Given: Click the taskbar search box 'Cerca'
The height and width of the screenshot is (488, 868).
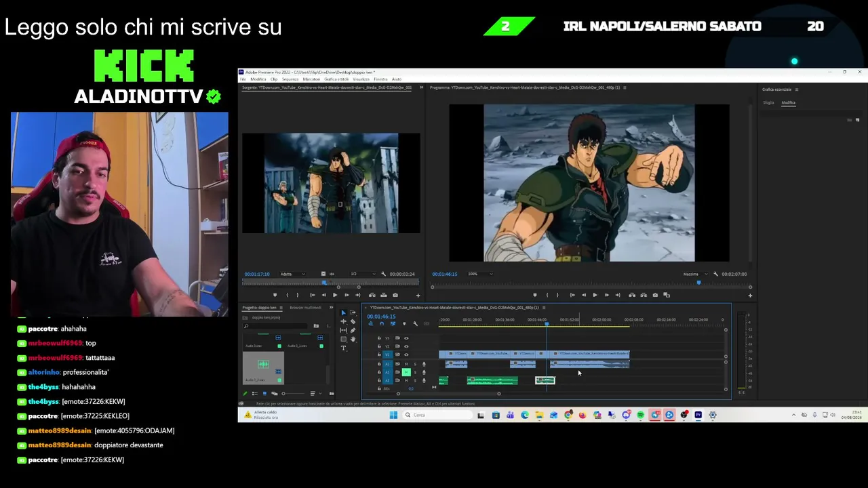Looking at the screenshot, I should pyautogui.click(x=436, y=415).
